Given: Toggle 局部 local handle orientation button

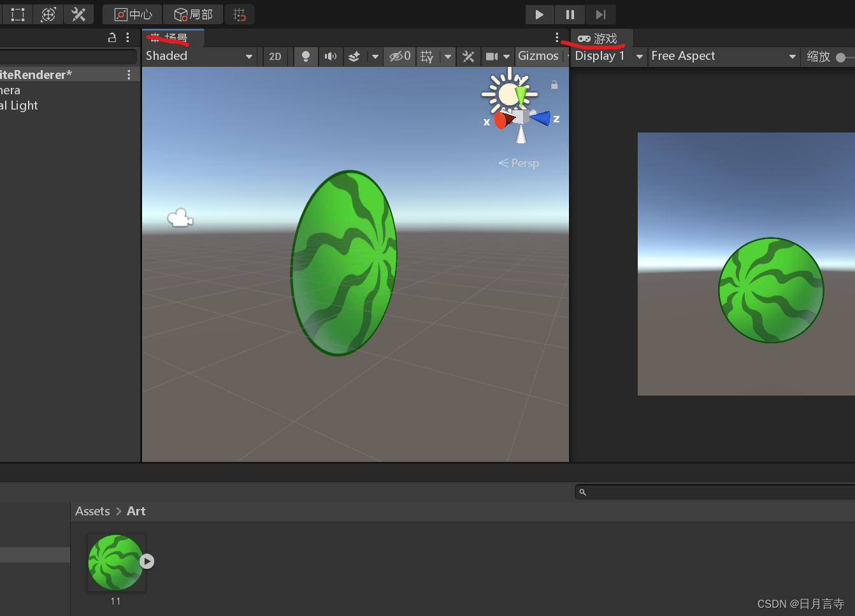Looking at the screenshot, I should coord(193,14).
